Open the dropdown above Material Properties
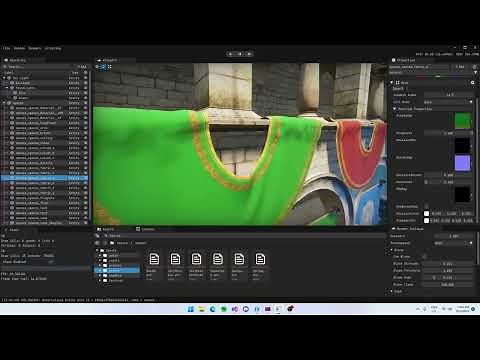Screen dimensions: 480x360 coord(448,102)
